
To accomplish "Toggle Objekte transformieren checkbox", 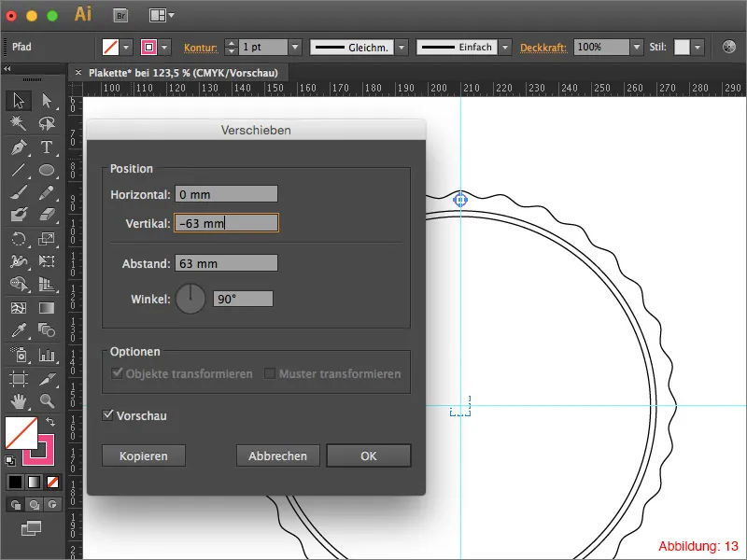I will [x=116, y=372].
